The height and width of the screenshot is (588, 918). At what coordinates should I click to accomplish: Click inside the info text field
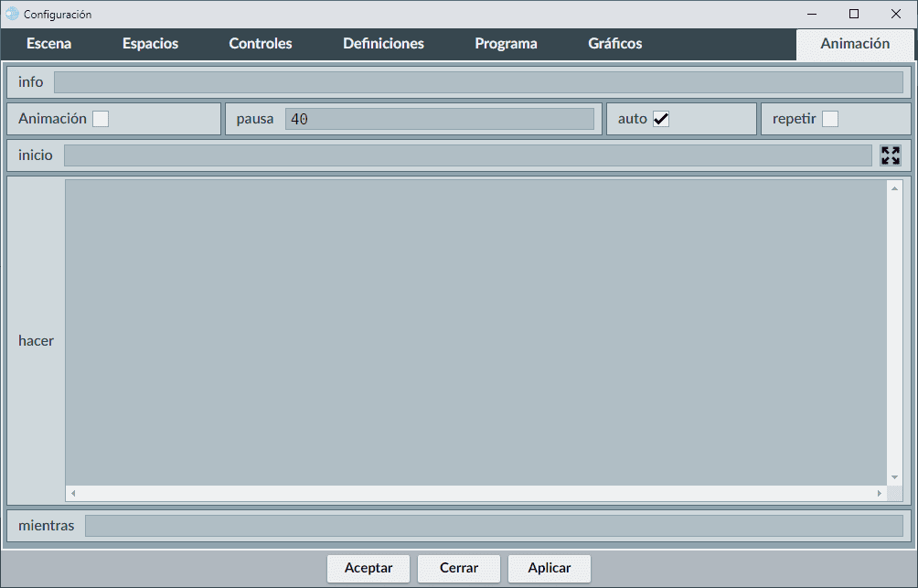pyautogui.click(x=477, y=82)
